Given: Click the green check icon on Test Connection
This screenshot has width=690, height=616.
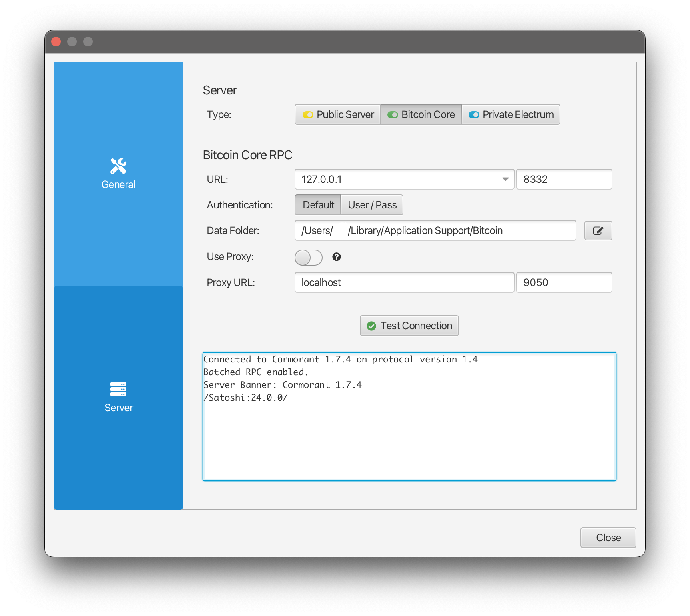Looking at the screenshot, I should pos(371,326).
